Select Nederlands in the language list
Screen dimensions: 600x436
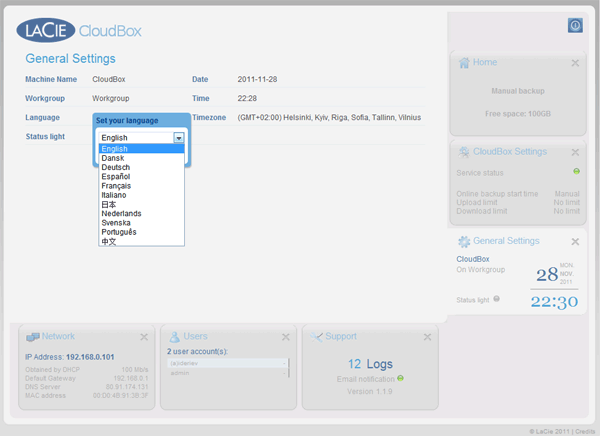(141, 213)
